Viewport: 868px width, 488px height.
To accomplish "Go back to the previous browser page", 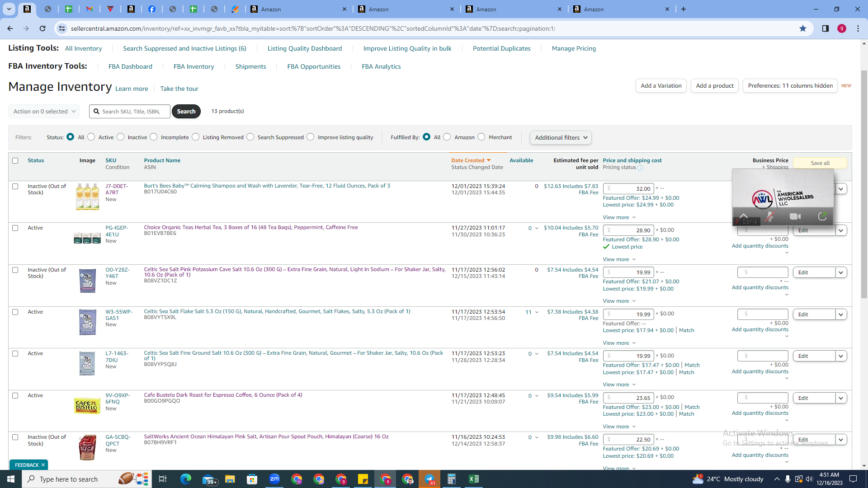I will coord(10,28).
